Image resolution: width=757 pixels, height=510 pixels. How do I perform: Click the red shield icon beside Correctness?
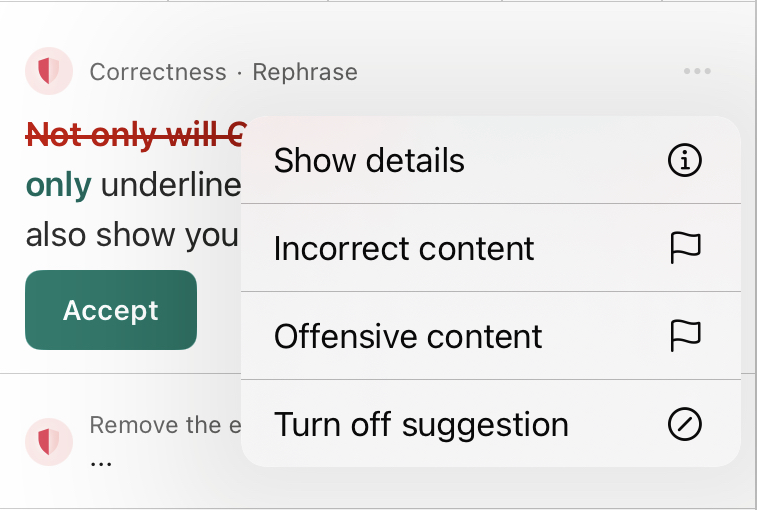pos(49,71)
